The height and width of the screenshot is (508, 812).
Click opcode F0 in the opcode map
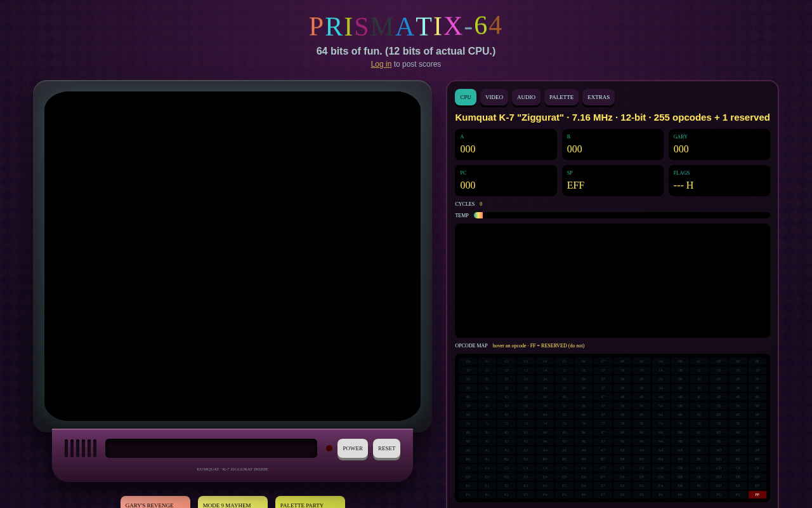click(x=468, y=495)
